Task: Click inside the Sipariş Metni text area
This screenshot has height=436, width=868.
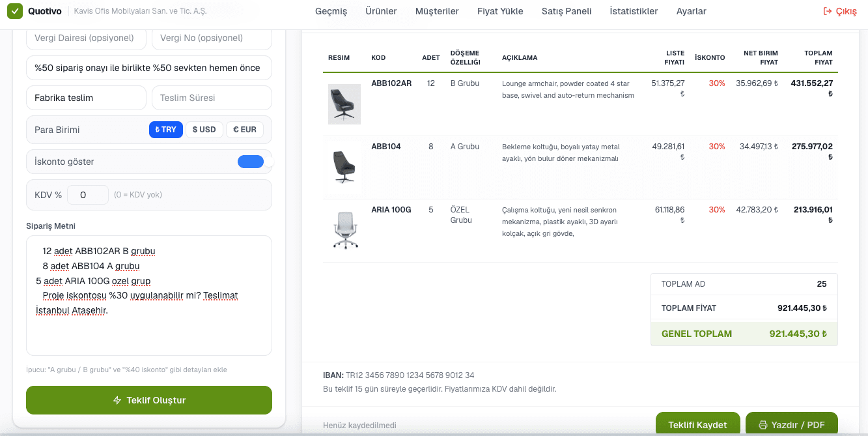Action: pyautogui.click(x=149, y=295)
